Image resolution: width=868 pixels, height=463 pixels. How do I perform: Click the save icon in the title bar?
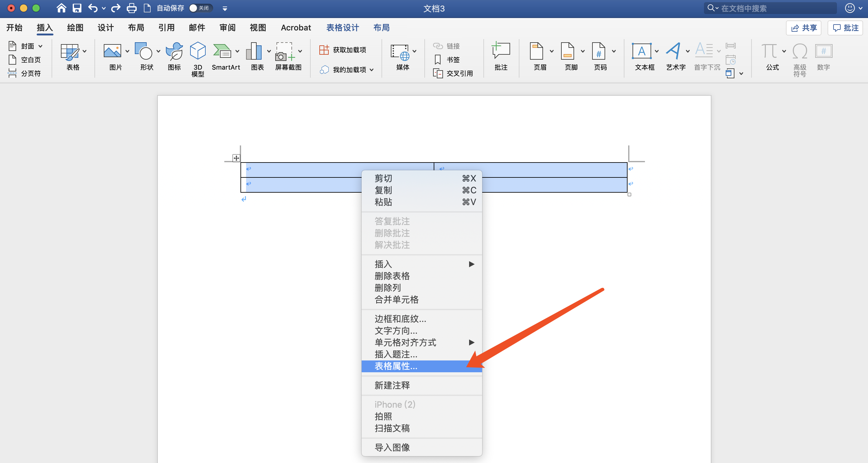[x=77, y=8]
